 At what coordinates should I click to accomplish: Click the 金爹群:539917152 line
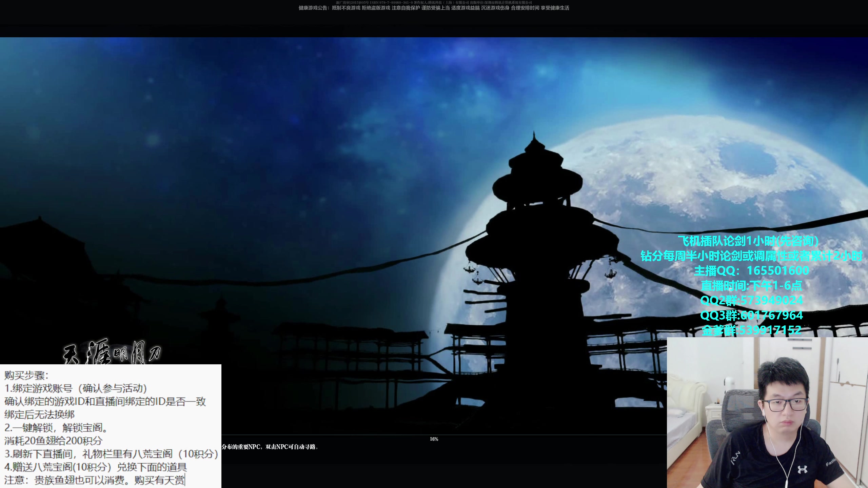(x=751, y=330)
